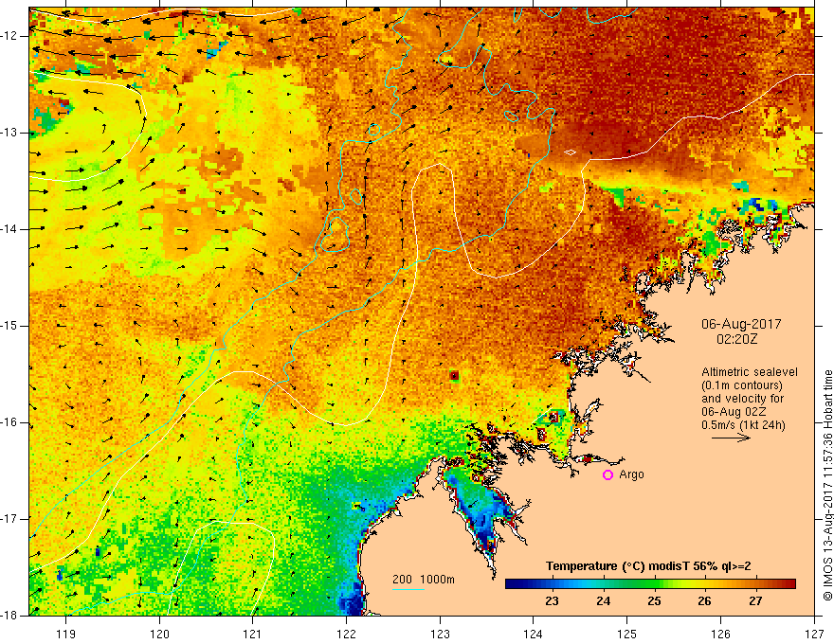This screenshot has height=644, width=834.
Task: Click latitude axis label -16
Action: coord(10,422)
